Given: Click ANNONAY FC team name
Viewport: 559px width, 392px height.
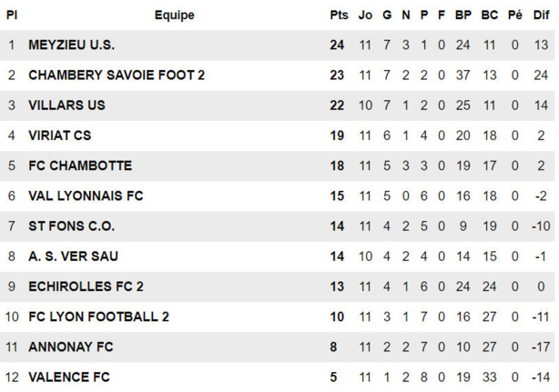Looking at the screenshot, I should (71, 347).
